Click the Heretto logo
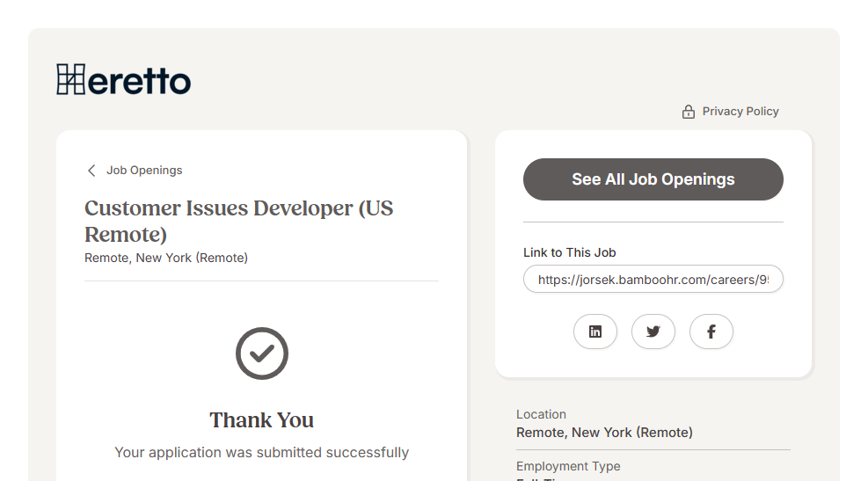This screenshot has width=868, height=481. pos(123,80)
